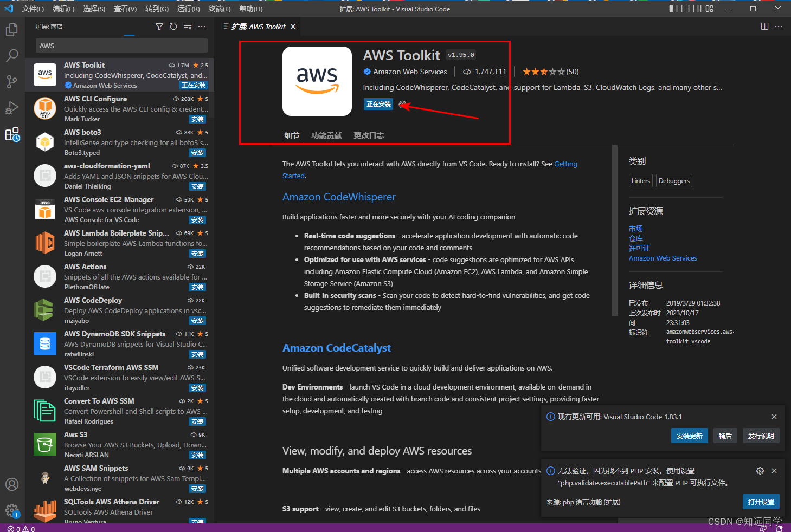
Task: Open PHP notification gear settings
Action: [x=760, y=471]
